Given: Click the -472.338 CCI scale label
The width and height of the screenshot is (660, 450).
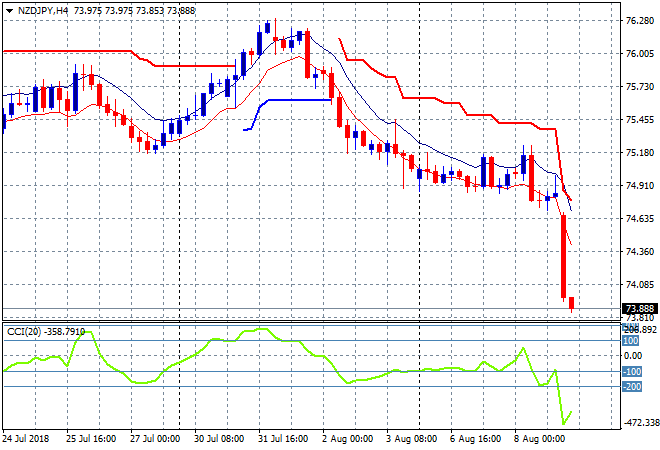Looking at the screenshot, I should click(637, 423).
